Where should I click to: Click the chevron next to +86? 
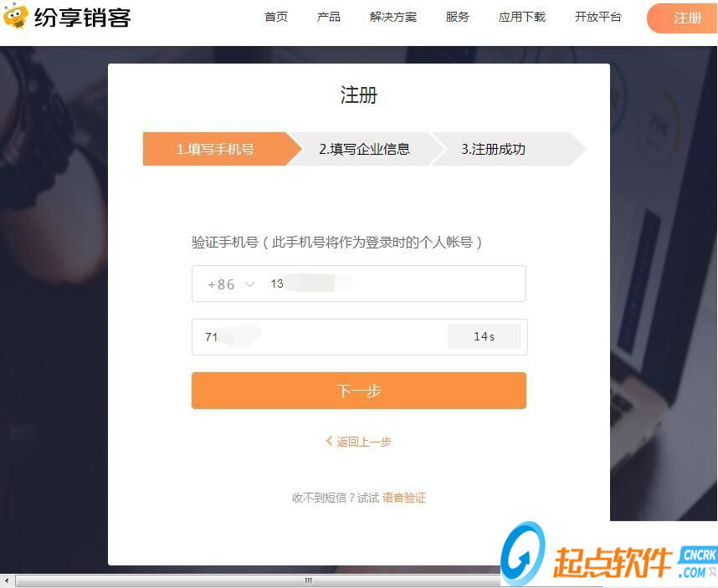coord(249,284)
